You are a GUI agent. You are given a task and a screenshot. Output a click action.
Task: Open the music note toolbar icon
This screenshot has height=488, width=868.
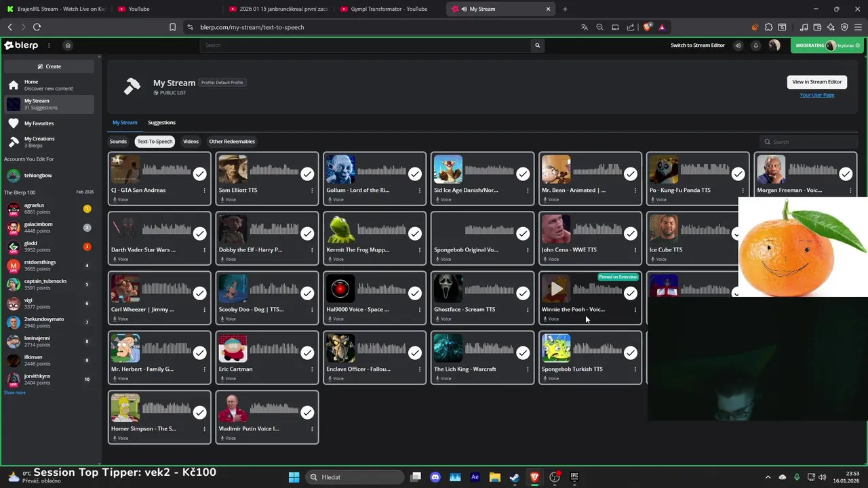pos(804,27)
